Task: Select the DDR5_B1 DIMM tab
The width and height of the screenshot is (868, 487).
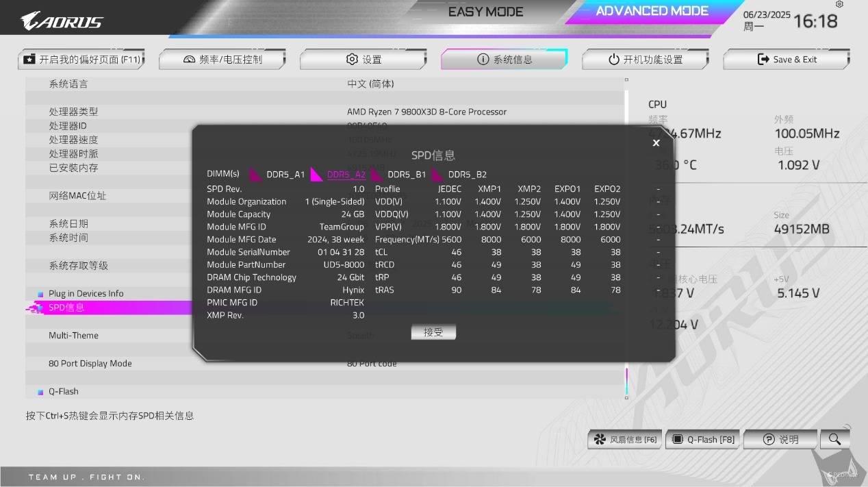Action: tap(407, 175)
